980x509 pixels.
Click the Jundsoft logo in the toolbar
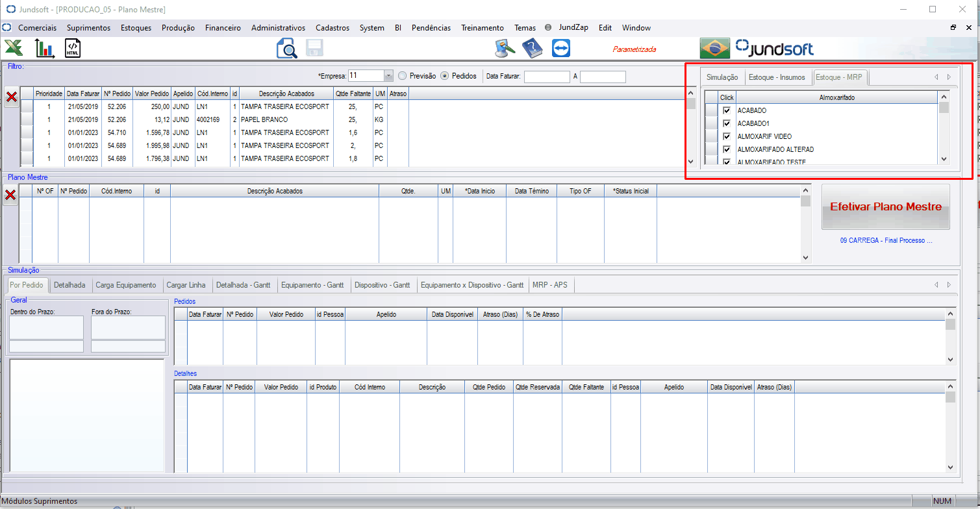(774, 49)
